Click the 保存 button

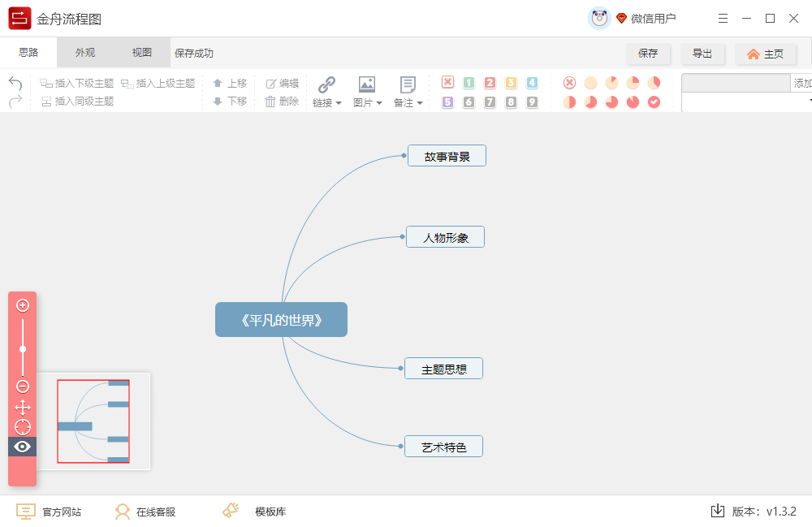(649, 52)
